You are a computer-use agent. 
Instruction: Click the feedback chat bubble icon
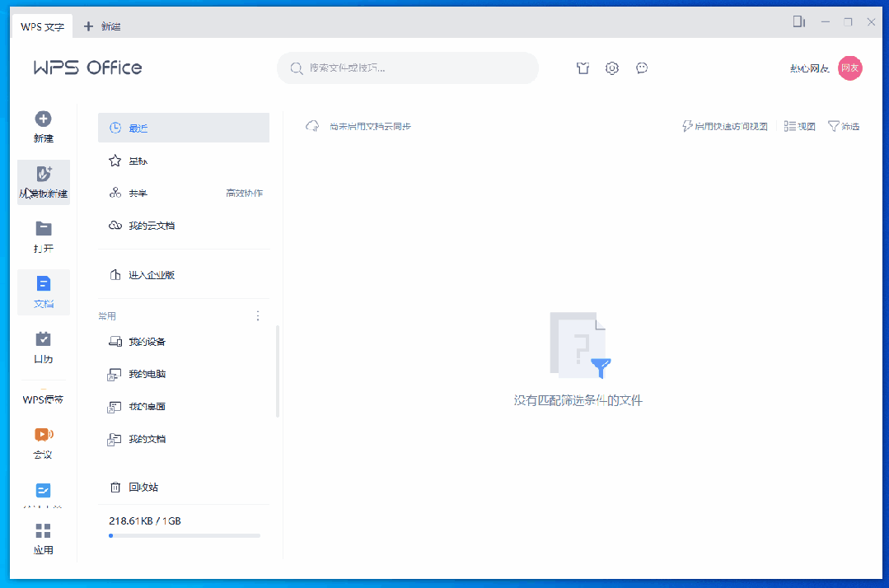click(642, 68)
